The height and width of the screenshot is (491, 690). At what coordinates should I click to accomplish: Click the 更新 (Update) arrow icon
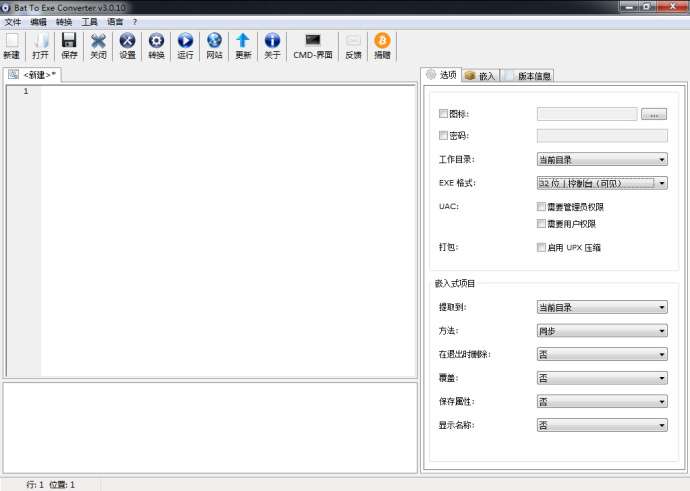tap(243, 42)
